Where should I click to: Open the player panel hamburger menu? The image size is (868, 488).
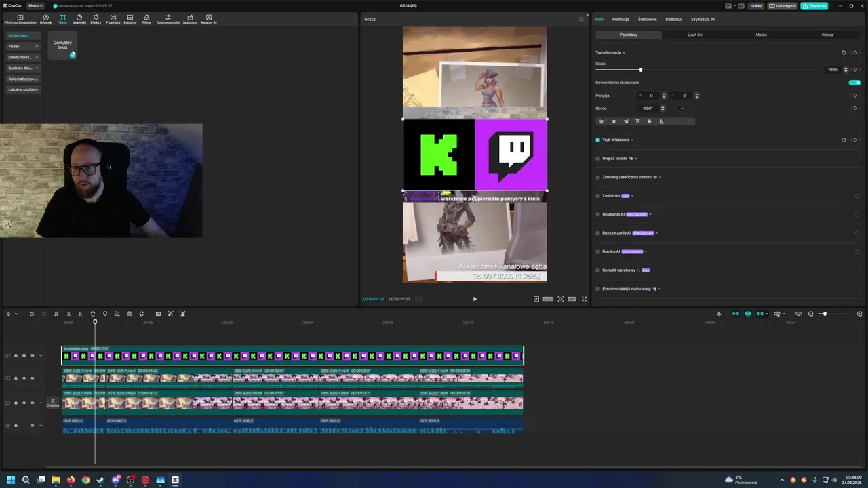(581, 19)
